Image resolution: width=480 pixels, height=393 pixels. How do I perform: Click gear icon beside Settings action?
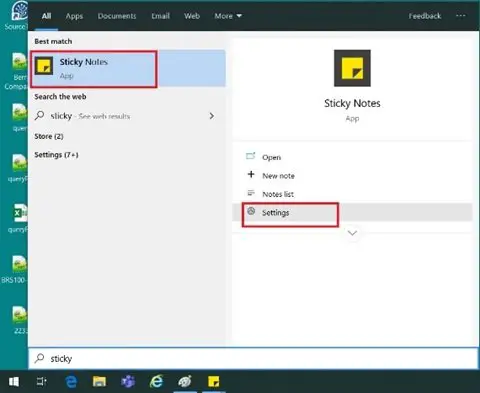click(251, 211)
